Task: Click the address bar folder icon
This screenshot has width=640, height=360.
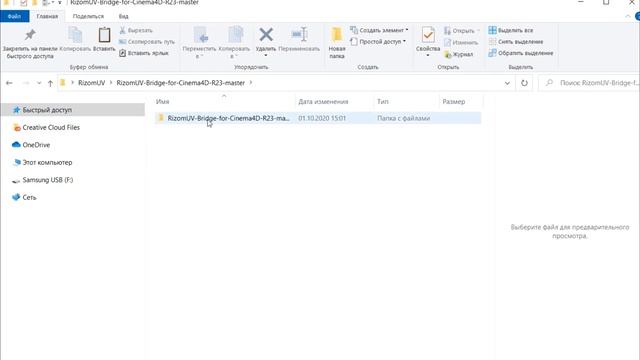Action: click(x=63, y=83)
